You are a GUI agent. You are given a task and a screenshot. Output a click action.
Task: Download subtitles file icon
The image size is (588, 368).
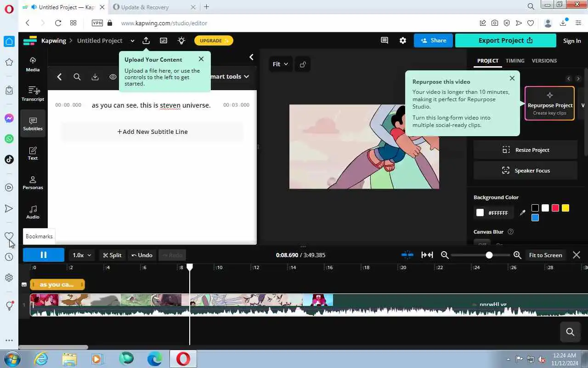[95, 77]
